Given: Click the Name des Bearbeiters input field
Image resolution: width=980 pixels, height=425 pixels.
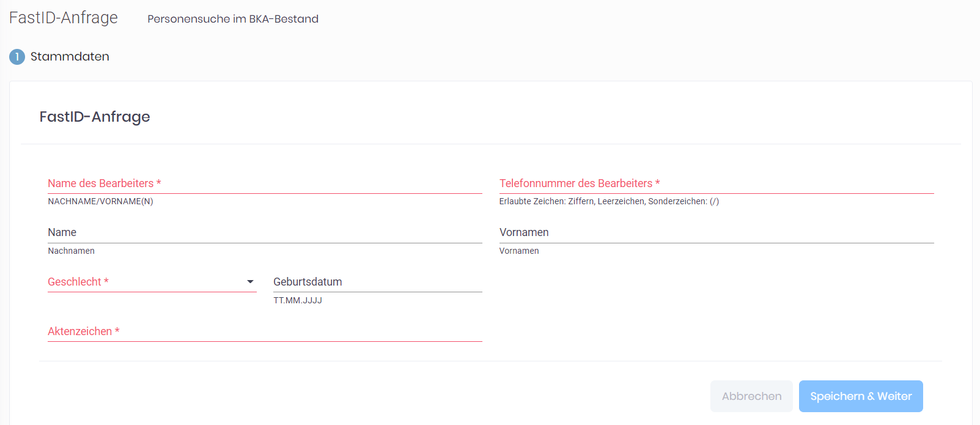Looking at the screenshot, I should click(x=265, y=183).
